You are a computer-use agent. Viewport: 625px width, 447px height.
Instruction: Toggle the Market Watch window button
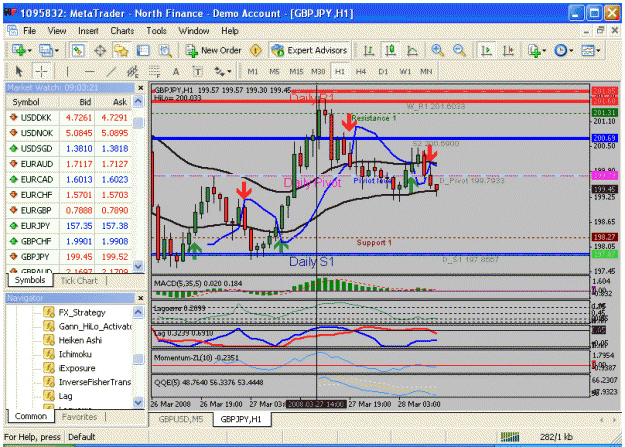(77, 51)
